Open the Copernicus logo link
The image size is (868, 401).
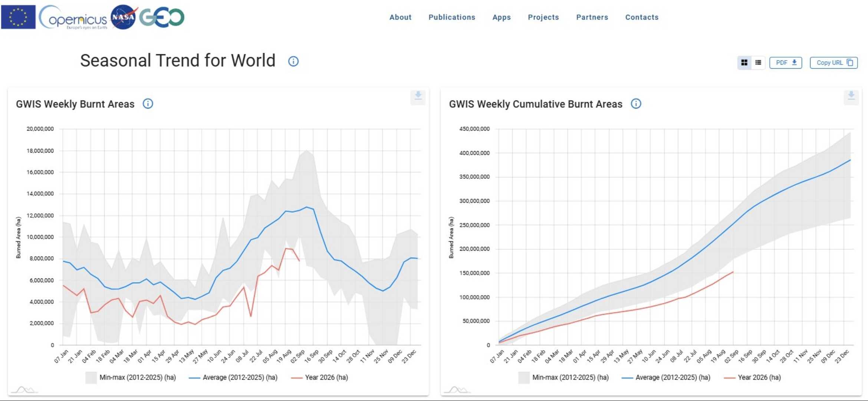(x=73, y=17)
